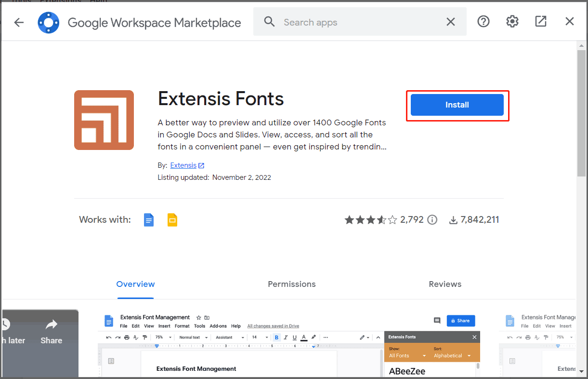
Task: Switch to the Permissions tab
Action: click(292, 284)
